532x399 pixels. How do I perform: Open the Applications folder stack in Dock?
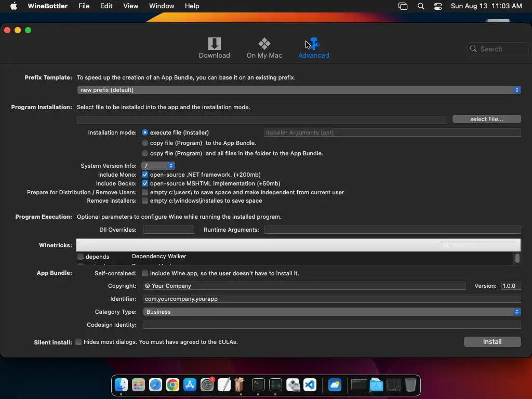[376, 385]
